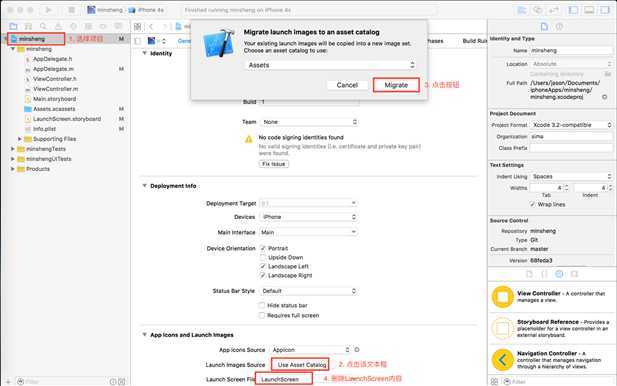Screen dimensions: 617x386
Task: Click the arrow beside App Icons Source
Action: (357, 350)
